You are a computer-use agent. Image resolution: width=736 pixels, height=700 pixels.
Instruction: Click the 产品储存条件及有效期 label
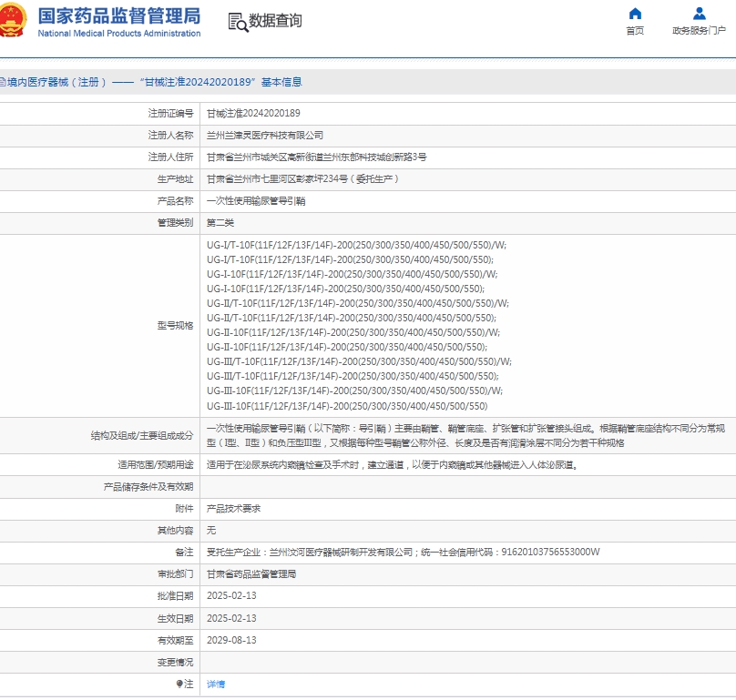(148, 486)
